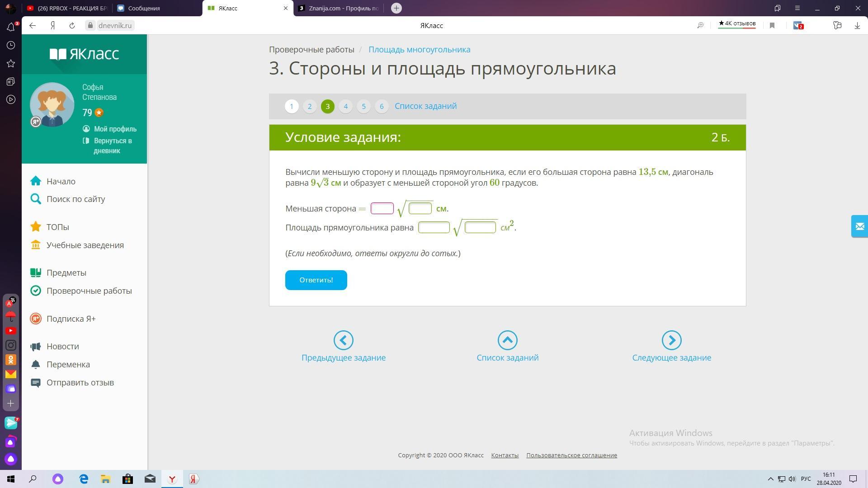
Task: Switch to Znanija.com browser tab
Action: click(x=339, y=8)
